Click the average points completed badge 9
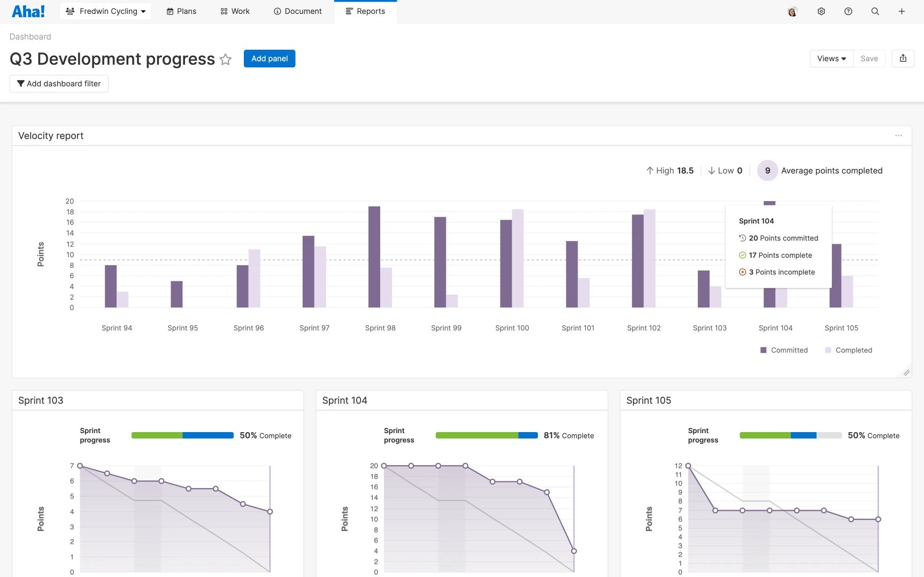The height and width of the screenshot is (577, 924). click(767, 171)
